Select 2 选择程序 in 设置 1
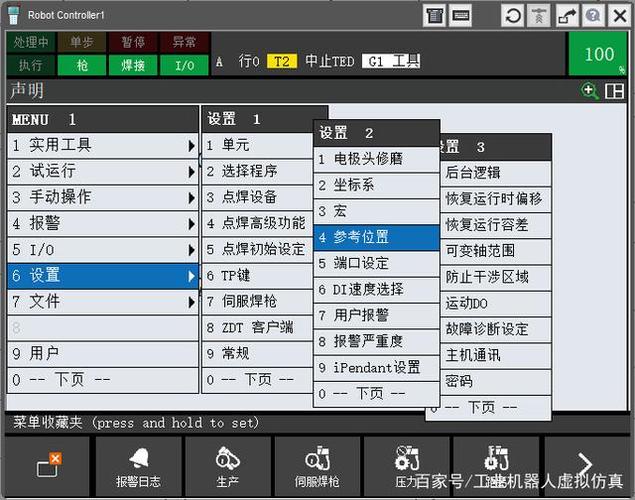The width and height of the screenshot is (635, 500). [258, 172]
